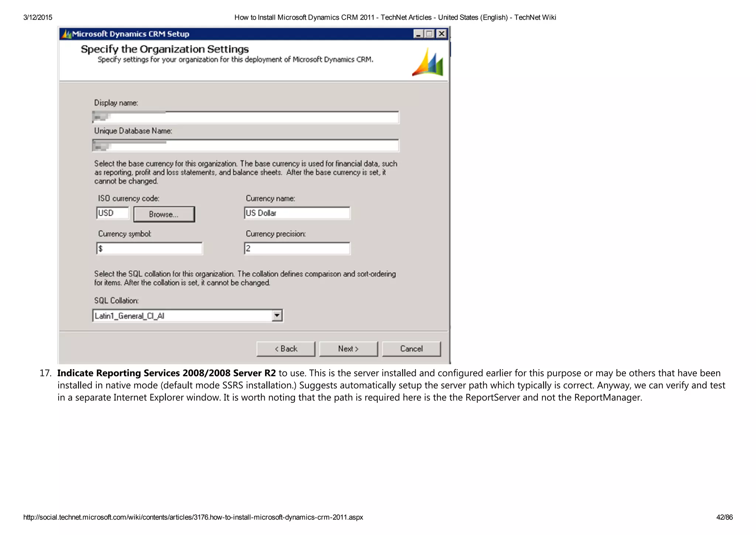The image size is (756, 535).
Task: Click the page number 42/86
Action: [x=724, y=517]
